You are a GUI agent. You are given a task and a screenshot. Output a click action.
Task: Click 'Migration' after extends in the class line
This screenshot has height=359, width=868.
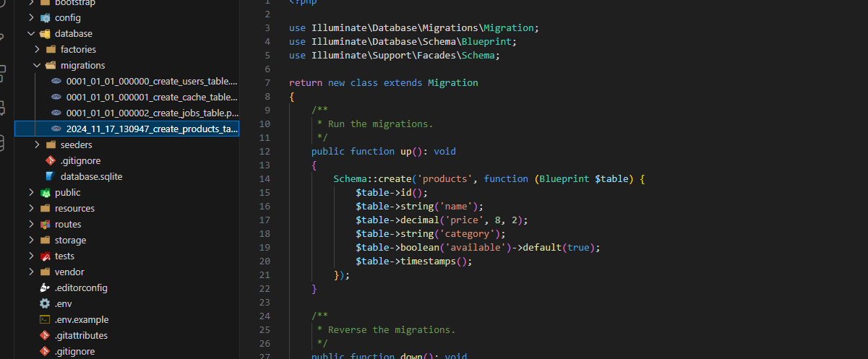tap(453, 82)
